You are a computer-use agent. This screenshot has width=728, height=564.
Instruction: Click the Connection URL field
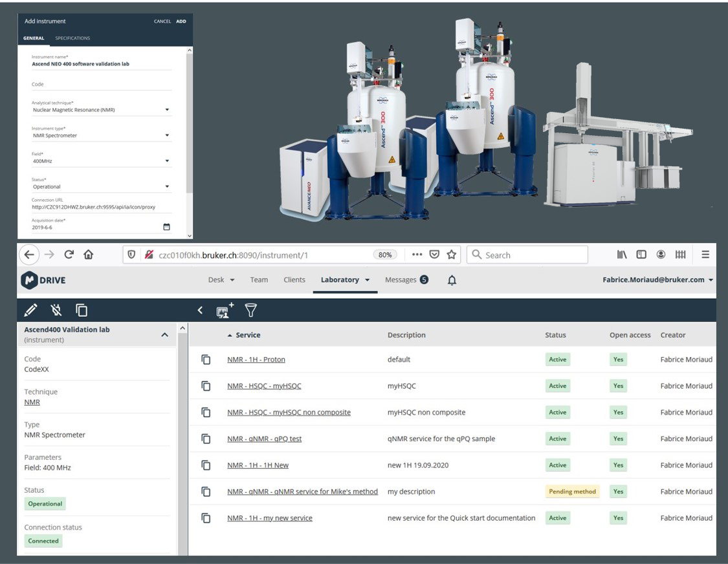coord(101,207)
